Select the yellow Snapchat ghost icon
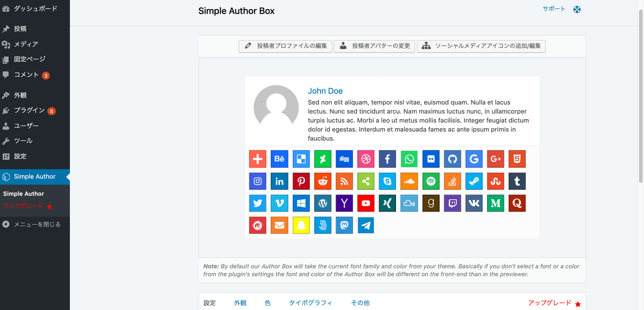This screenshot has height=310, width=644. coord(301,225)
